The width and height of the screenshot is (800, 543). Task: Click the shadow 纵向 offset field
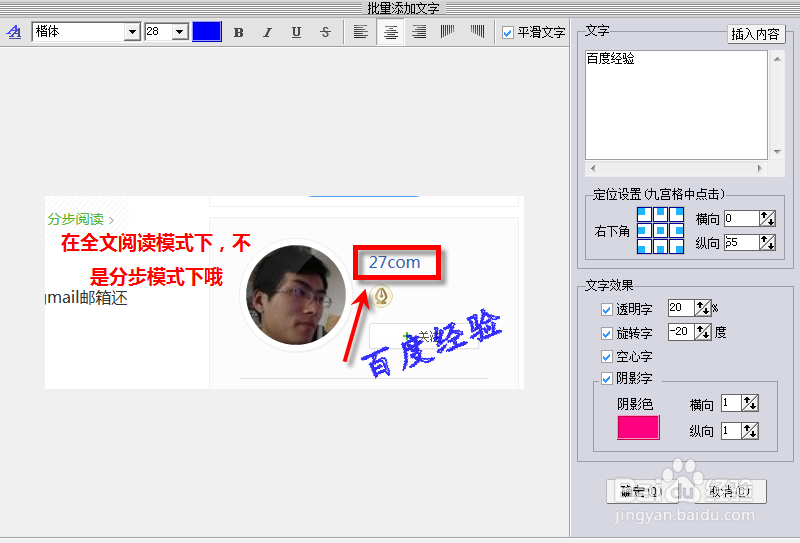[x=731, y=431]
